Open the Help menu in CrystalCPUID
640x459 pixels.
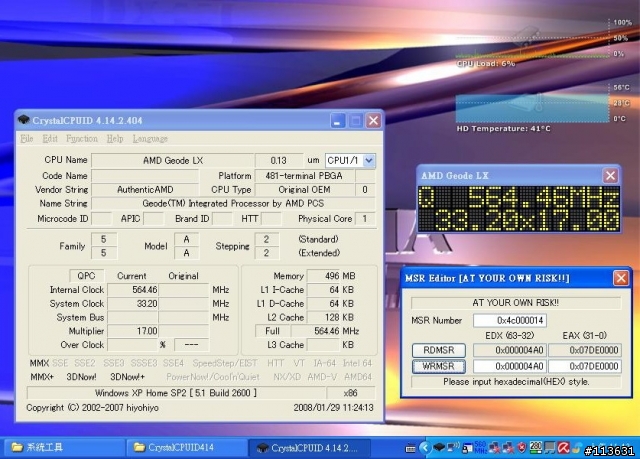click(115, 139)
